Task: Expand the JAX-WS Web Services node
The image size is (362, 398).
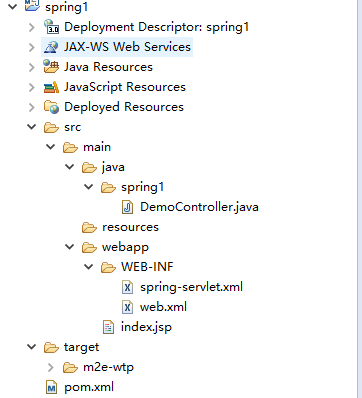Action: pos(32,47)
